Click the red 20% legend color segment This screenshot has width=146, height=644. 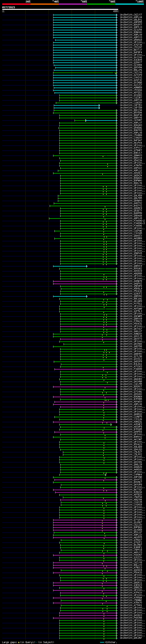(x=16, y=4)
